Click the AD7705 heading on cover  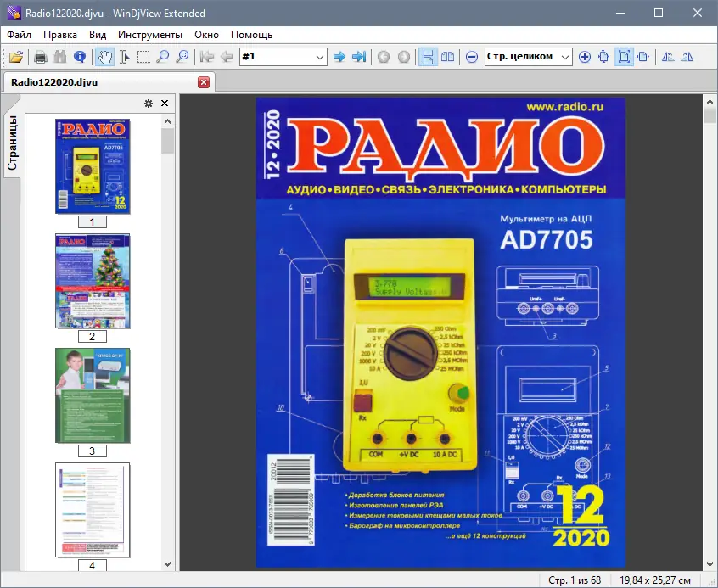[547, 240]
